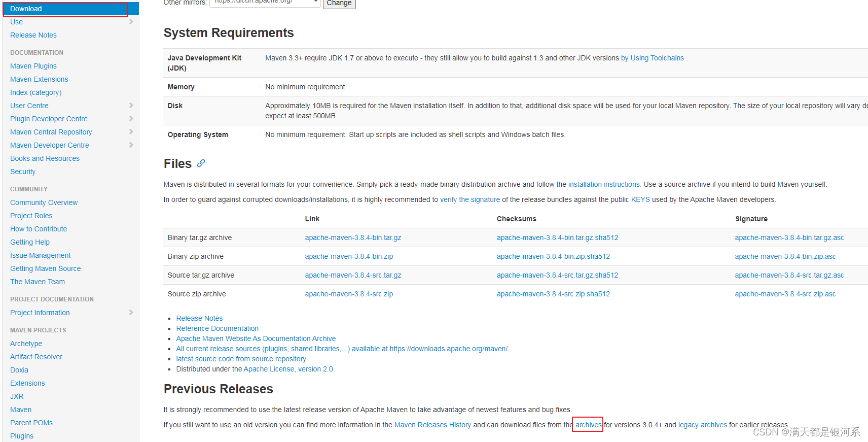Open Project Roles link

(x=31, y=216)
